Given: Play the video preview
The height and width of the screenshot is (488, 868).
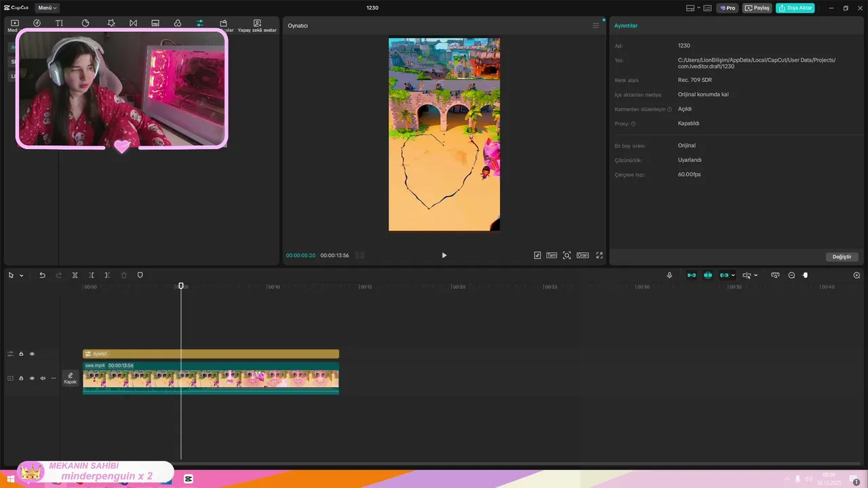Looking at the screenshot, I should [x=444, y=256].
